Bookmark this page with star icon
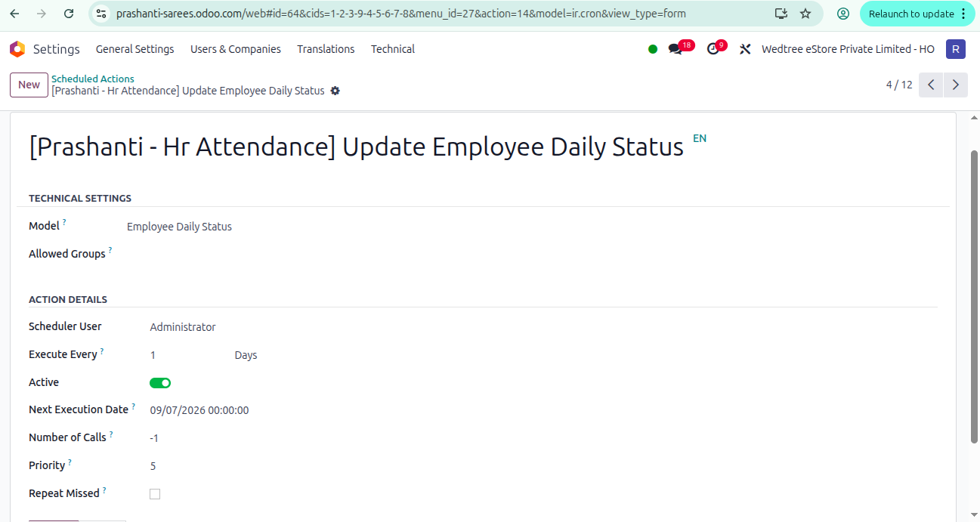The width and height of the screenshot is (980, 522). click(x=805, y=14)
